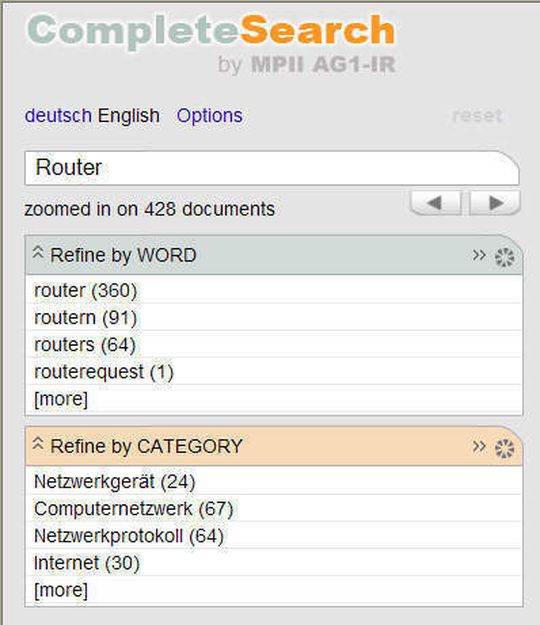Click the double-arrow icon in Refine by CATEGORY header
This screenshot has height=625, width=540.
pyautogui.click(x=479, y=446)
